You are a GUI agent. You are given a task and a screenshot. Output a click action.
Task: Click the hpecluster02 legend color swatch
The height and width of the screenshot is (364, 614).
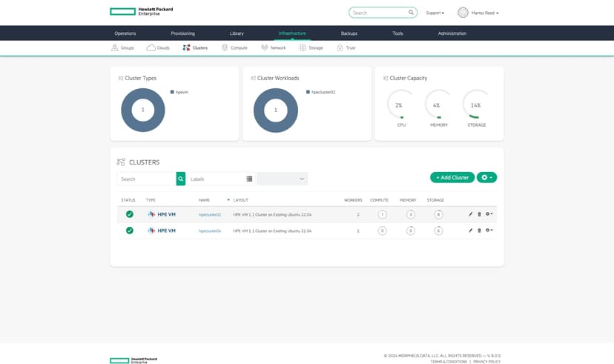(x=308, y=92)
